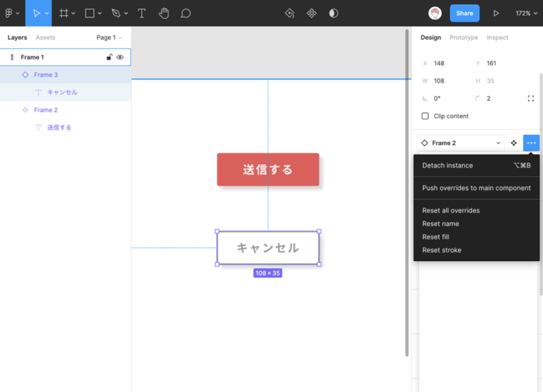Select the Comment tool

[185, 13]
